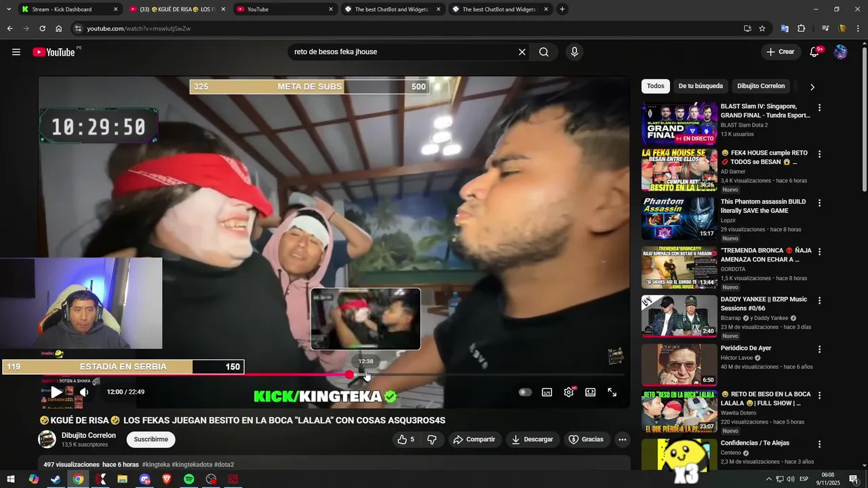
Task: Open options for TREMENDA BRONCA video
Action: (x=819, y=251)
